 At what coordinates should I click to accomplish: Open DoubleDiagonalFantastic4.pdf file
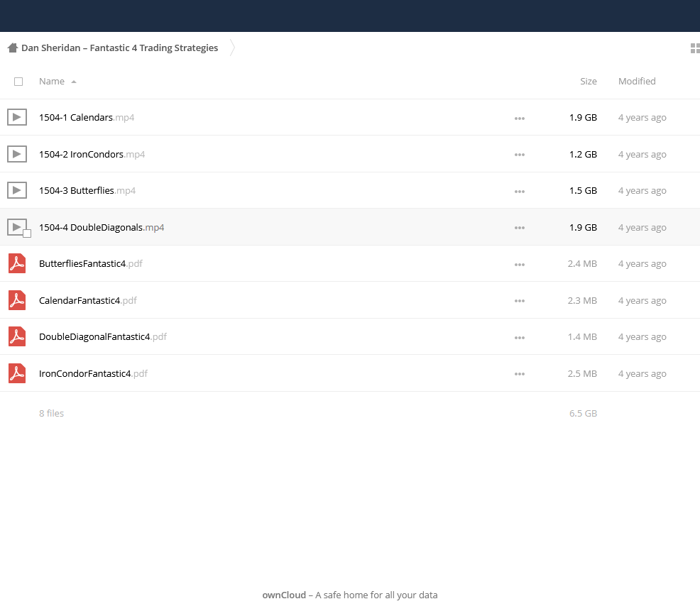pyautogui.click(x=103, y=337)
